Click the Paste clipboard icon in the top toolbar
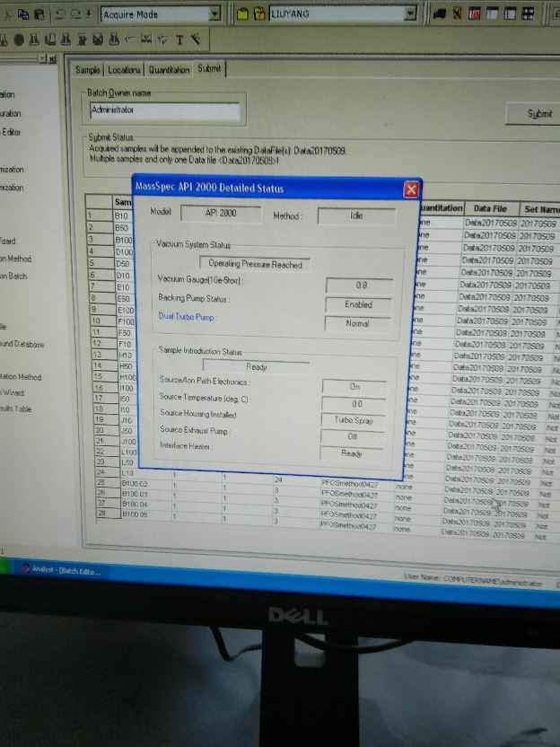 (x=39, y=14)
